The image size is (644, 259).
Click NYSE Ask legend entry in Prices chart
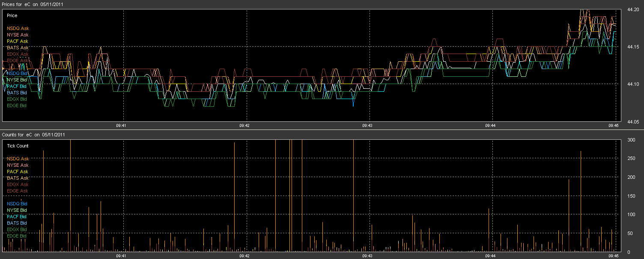18,35
